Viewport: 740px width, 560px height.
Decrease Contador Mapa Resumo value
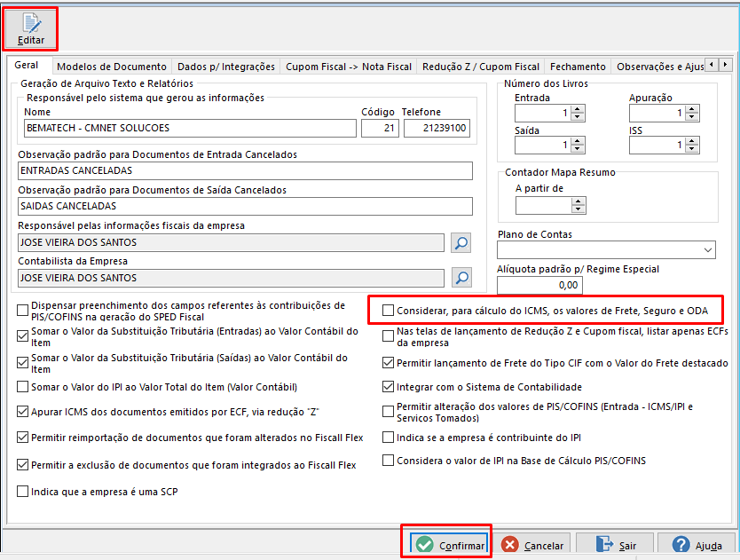[579, 209]
